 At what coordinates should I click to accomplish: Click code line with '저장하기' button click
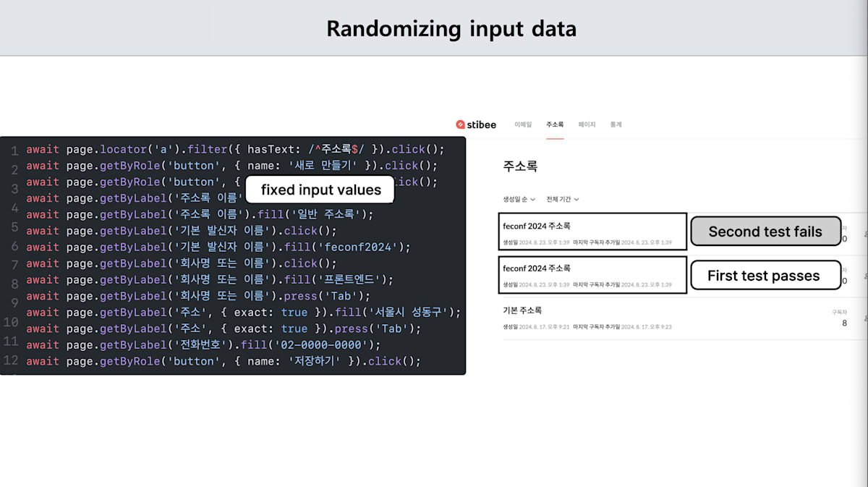[224, 361]
